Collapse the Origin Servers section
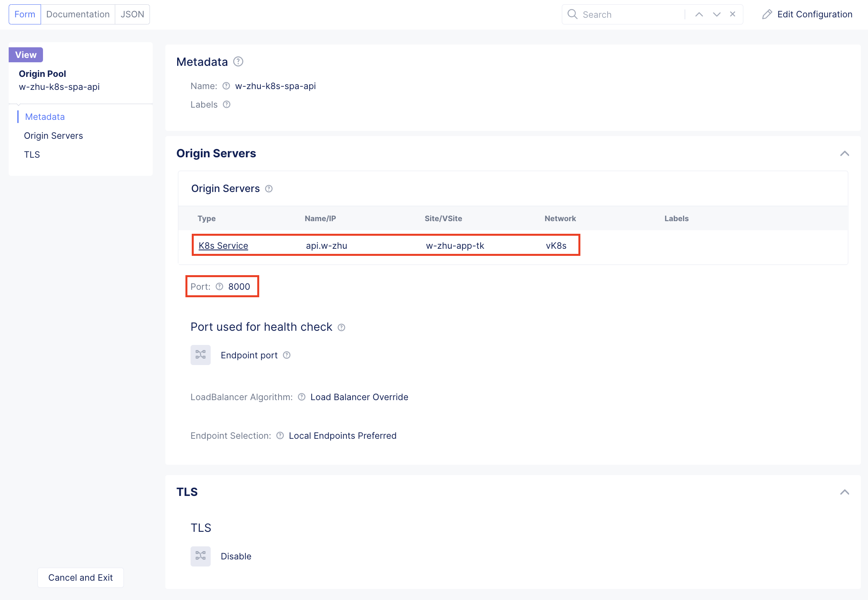 (x=844, y=154)
